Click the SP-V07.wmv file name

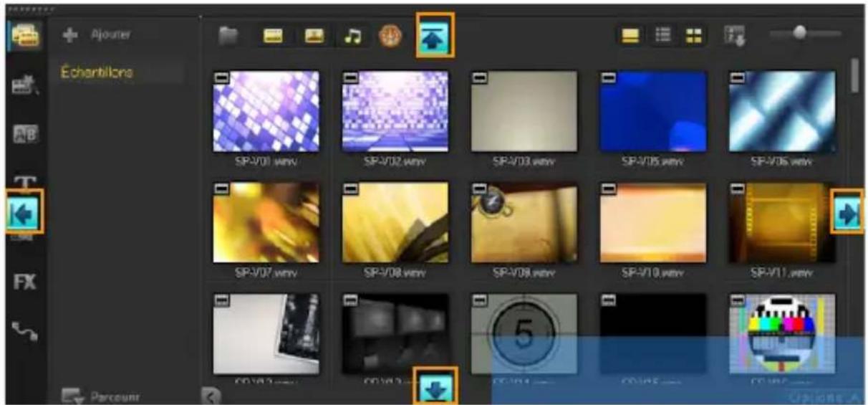266,272
